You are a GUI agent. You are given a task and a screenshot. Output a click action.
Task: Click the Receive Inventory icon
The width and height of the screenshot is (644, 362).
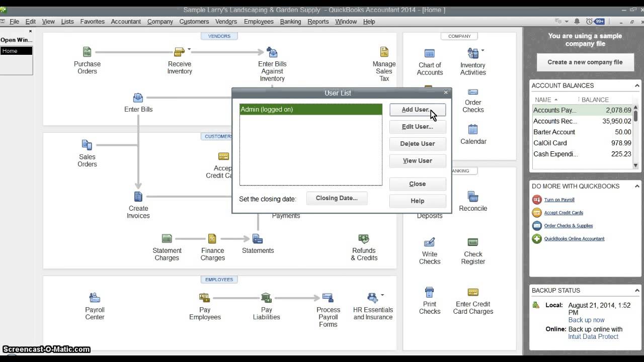[179, 52]
